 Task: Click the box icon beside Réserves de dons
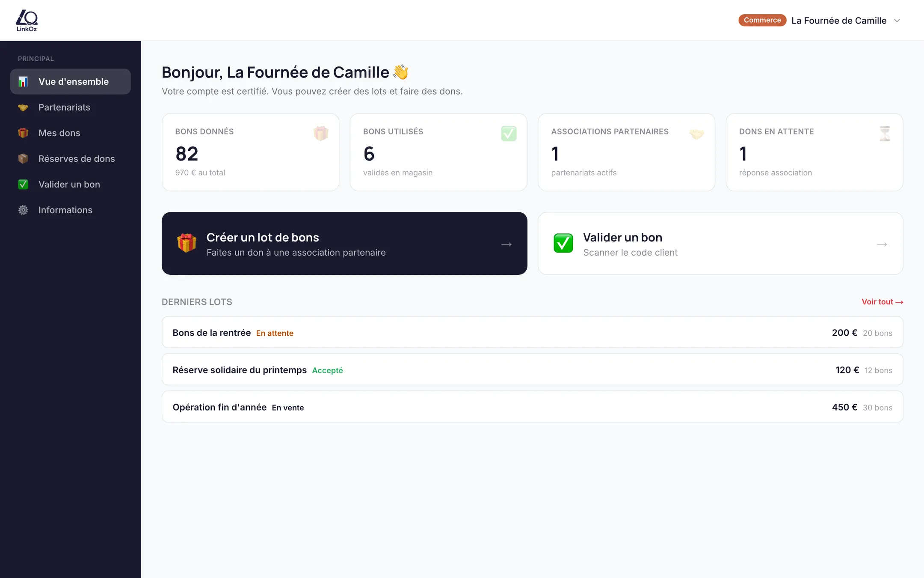click(23, 159)
